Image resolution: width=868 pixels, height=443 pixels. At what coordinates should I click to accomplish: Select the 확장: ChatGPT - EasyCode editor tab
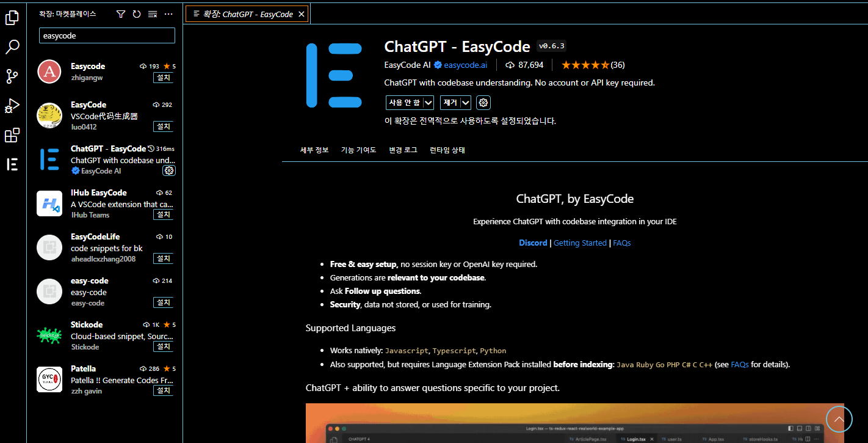pos(247,14)
